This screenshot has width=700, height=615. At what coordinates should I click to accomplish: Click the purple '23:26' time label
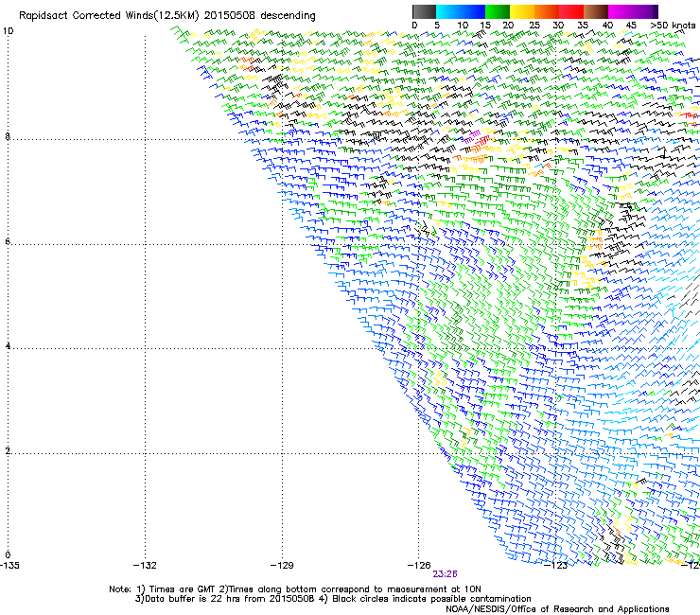445,574
